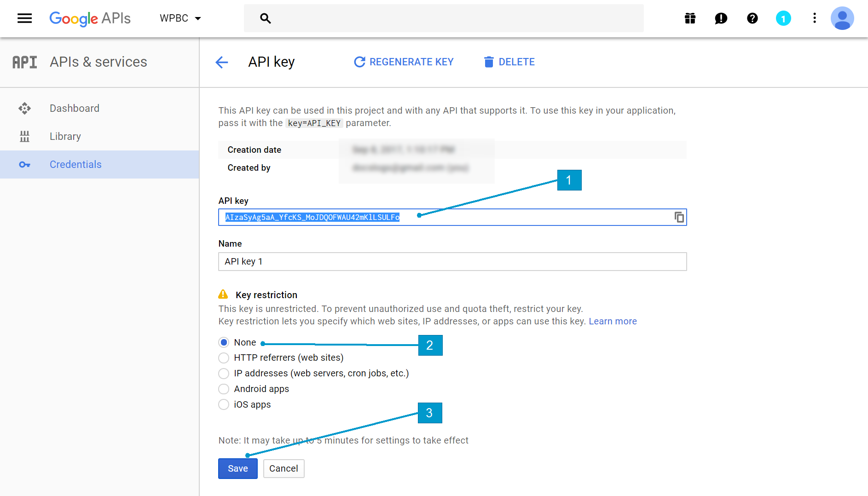Open the gift free trial icon
The height and width of the screenshot is (496, 868).
[690, 18]
